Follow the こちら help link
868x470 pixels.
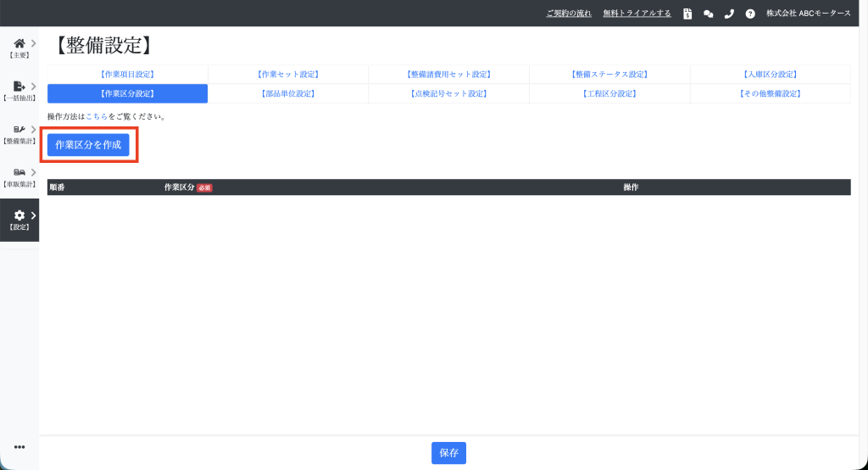coord(97,116)
